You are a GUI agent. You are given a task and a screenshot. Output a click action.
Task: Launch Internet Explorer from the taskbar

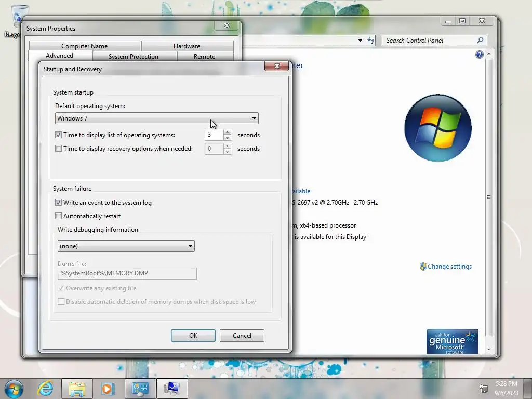point(46,389)
